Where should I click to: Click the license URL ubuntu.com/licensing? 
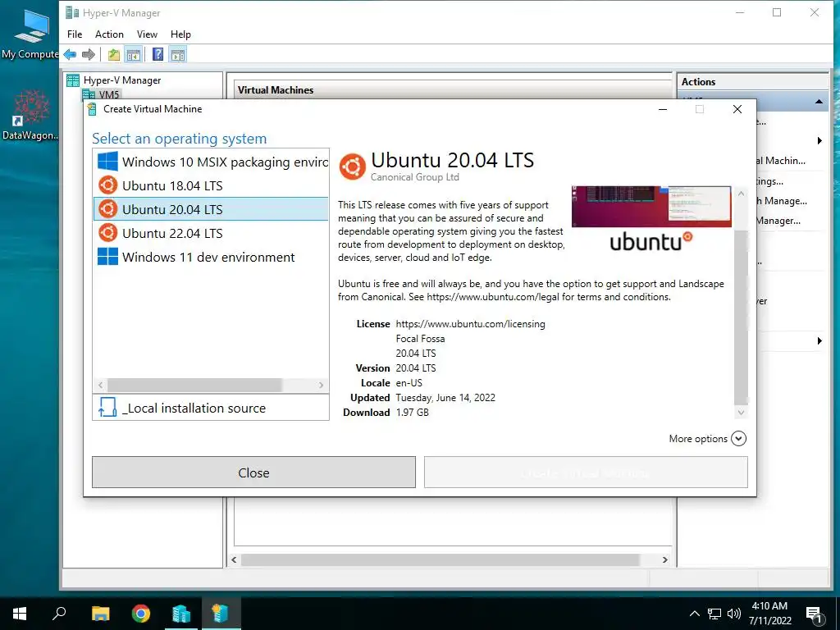click(x=470, y=324)
